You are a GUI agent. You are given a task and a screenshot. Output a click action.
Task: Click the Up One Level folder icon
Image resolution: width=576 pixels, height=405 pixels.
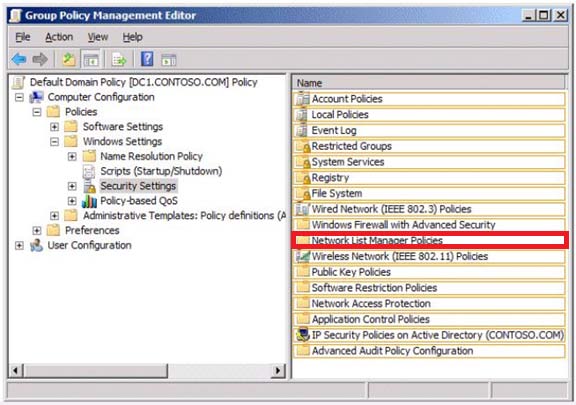(69, 59)
